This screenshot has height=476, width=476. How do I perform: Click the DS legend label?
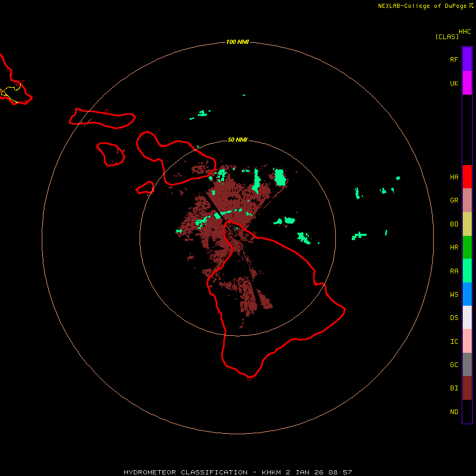(454, 318)
